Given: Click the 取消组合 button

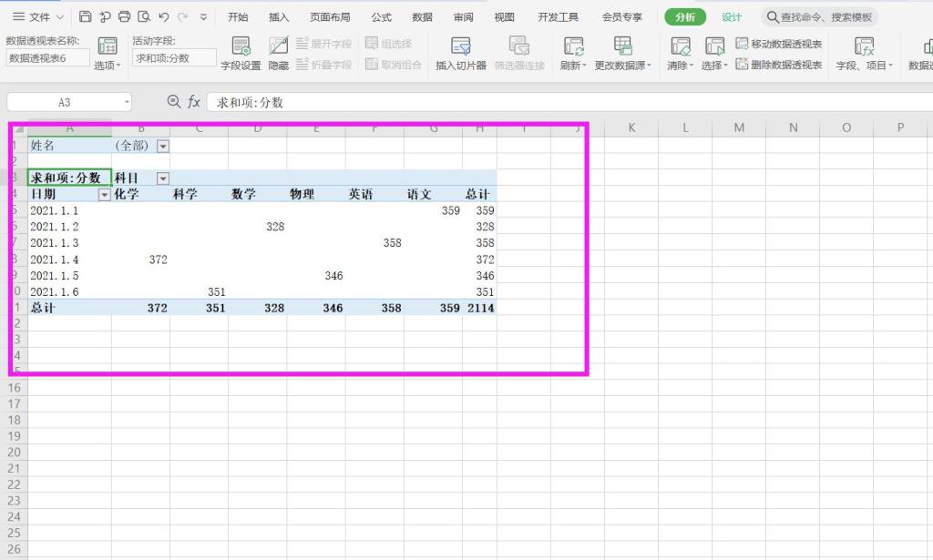Looking at the screenshot, I should pyautogui.click(x=394, y=65).
